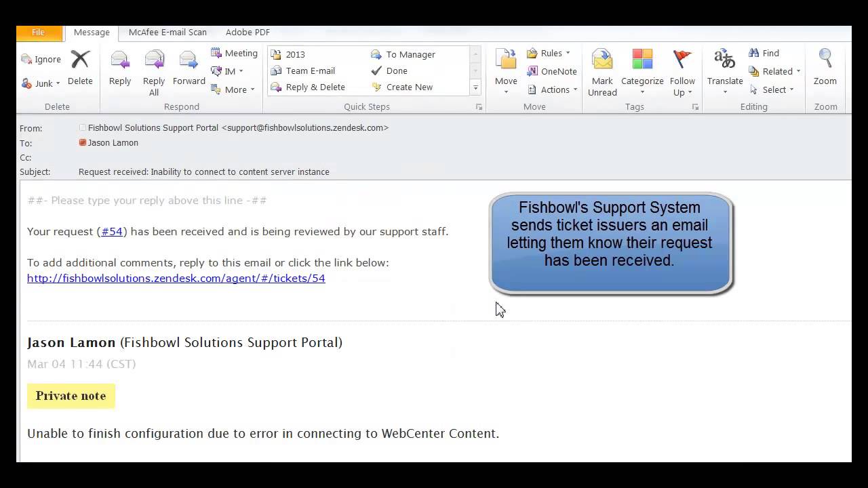This screenshot has width=868, height=488.
Task: Click the Private note label
Action: (x=71, y=396)
